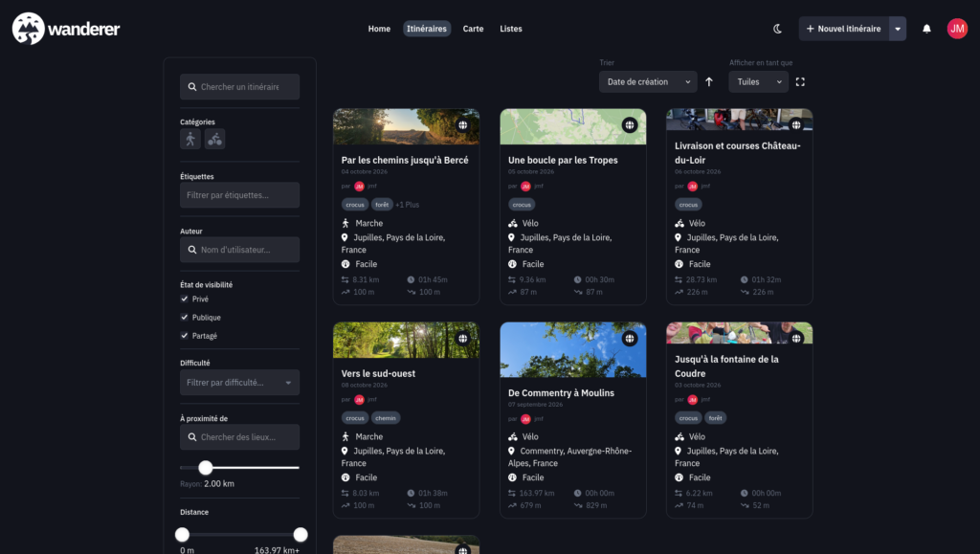The width and height of the screenshot is (980, 554).
Task: Go to Home tab
Action: click(x=379, y=29)
